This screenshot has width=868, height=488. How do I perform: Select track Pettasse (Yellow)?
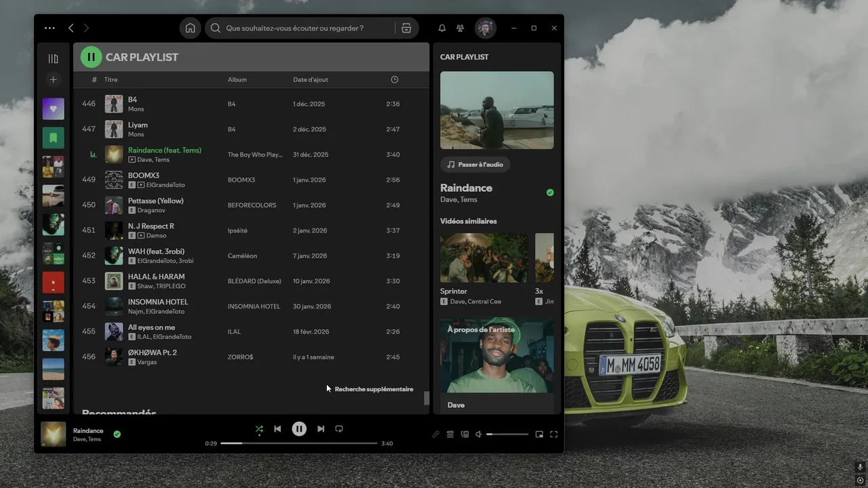click(x=252, y=205)
